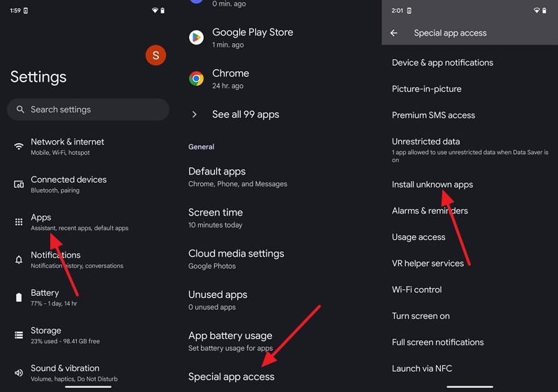Open Unrestricted data
This screenshot has width=558, height=392.
click(469, 150)
